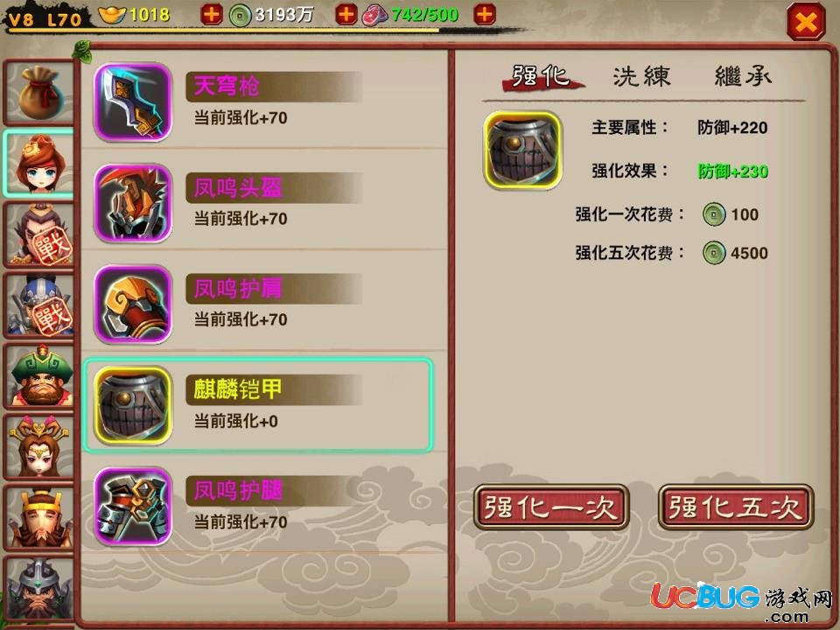This screenshot has width=840, height=630.
Task: Choose the golden-crown bearded hero portrait
Action: click(x=38, y=517)
